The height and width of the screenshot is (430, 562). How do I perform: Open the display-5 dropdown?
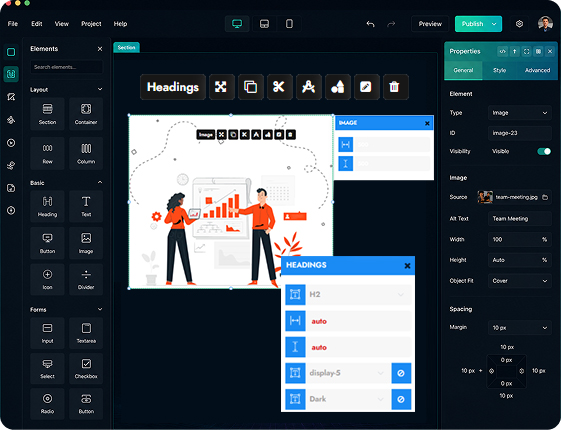348,373
